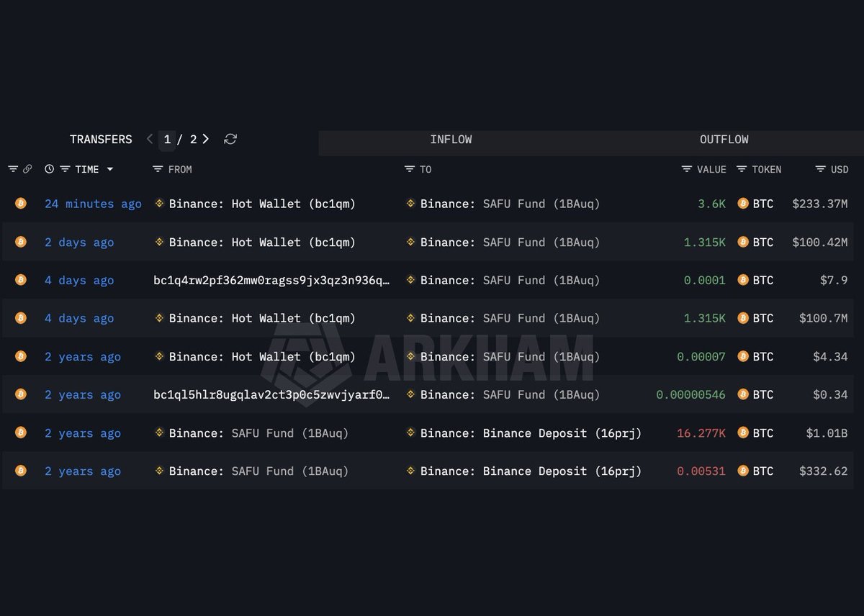Click the previous page chevron
864x616 pixels.
149,140
